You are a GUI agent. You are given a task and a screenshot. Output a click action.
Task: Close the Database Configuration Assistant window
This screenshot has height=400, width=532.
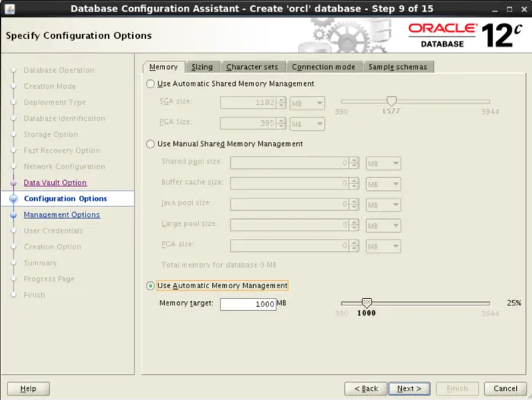[524, 9]
